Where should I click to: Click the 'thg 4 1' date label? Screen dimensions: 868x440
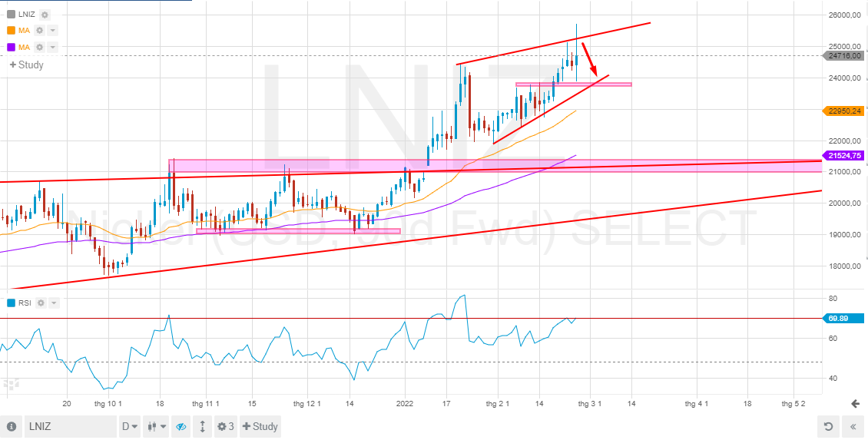click(697, 404)
